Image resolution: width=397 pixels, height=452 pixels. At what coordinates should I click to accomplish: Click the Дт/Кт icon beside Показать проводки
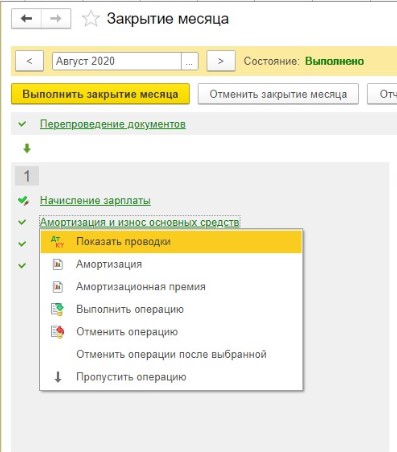[57, 241]
